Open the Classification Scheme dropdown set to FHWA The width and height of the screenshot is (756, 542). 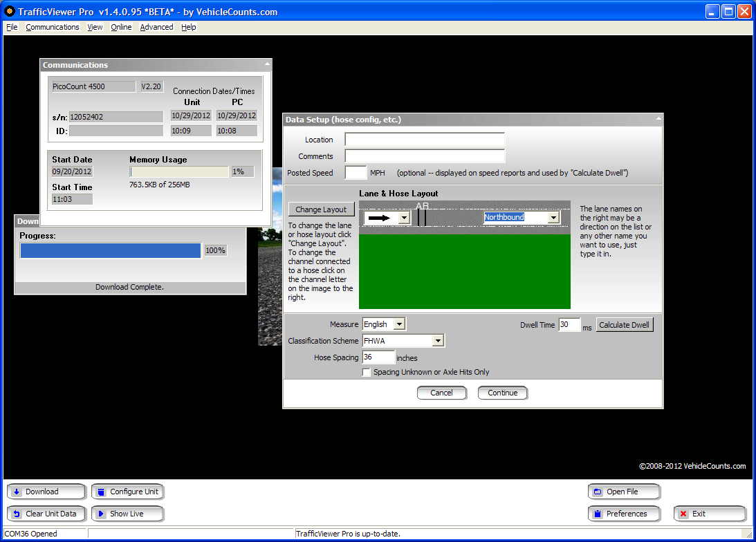pyautogui.click(x=438, y=341)
